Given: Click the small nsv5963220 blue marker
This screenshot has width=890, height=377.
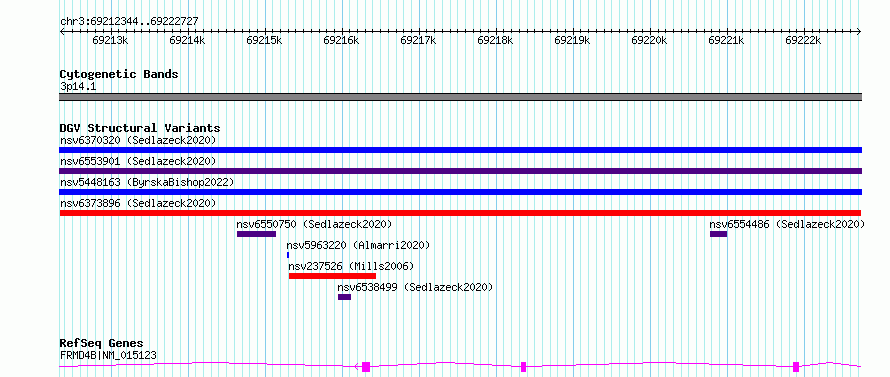Looking at the screenshot, I should tap(288, 255).
